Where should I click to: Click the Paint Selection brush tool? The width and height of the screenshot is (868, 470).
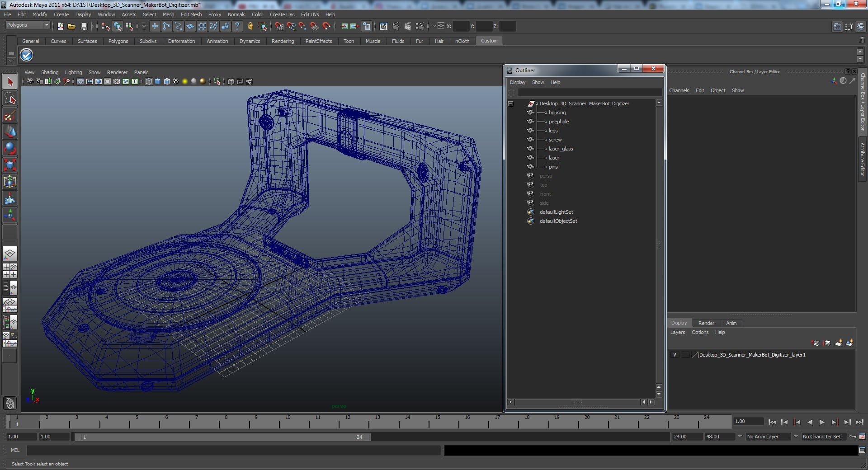click(10, 116)
